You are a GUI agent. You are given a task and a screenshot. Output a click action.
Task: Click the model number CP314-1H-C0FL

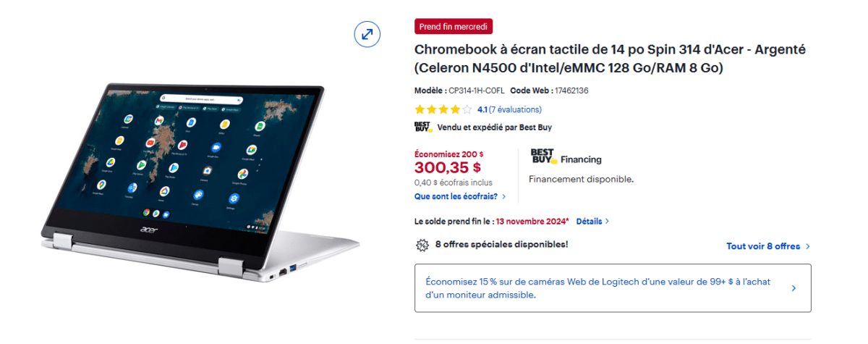click(x=477, y=91)
